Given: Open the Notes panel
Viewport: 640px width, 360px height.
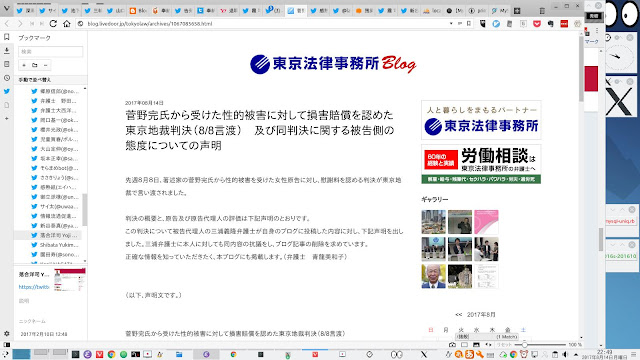Looking at the screenshot, I should pos(7,64).
